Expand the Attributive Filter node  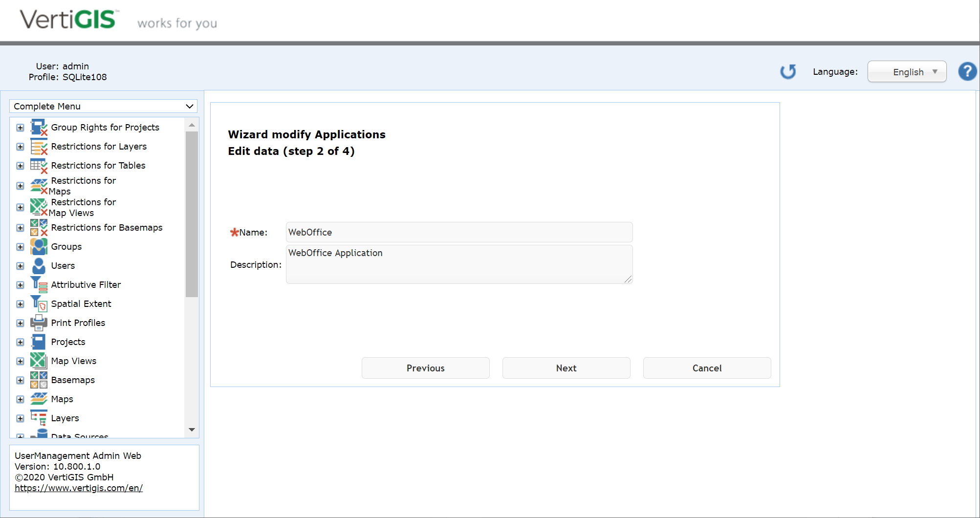coord(20,284)
